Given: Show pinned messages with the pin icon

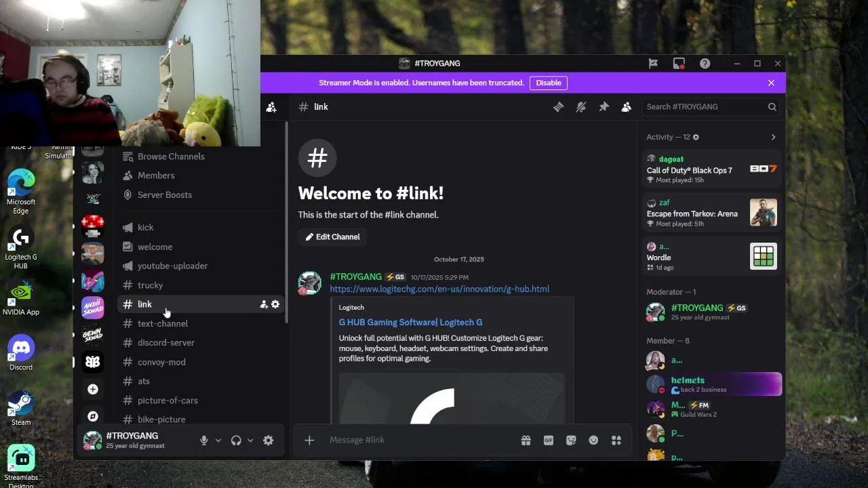Looking at the screenshot, I should pos(604,106).
